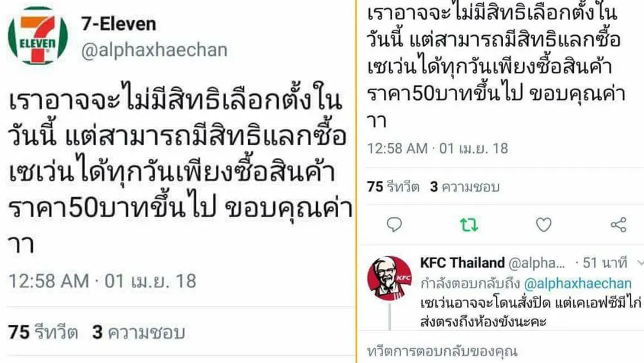Open the blue @alphaxhaechan mention in the reply
This screenshot has width=644, height=363.
[x=578, y=284]
